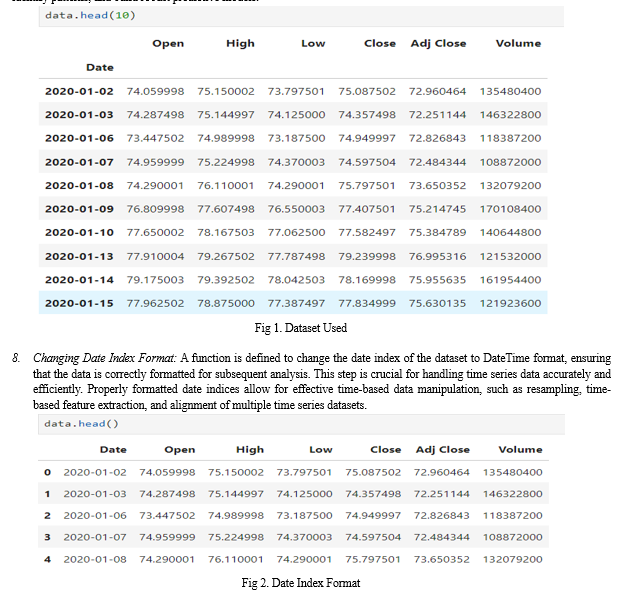Select Close value 79.239998

(367, 257)
